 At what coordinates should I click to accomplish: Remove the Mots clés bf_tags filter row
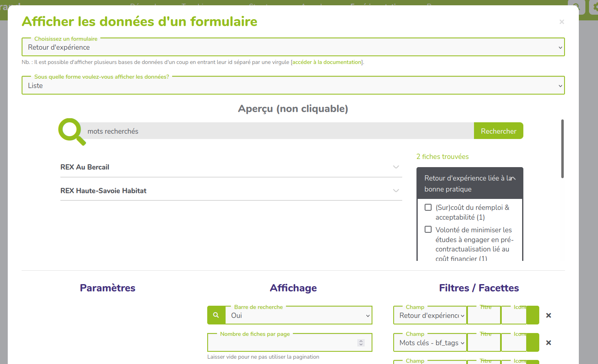coord(548,343)
